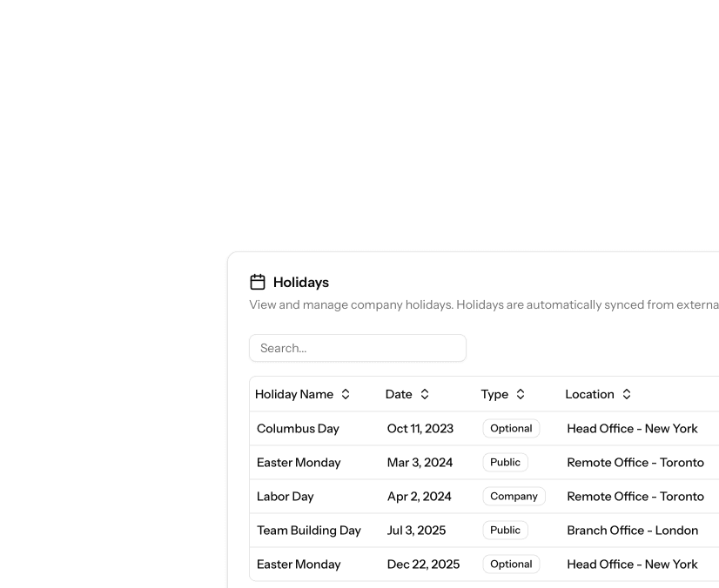Sort by Date column arrows
719x588 pixels.
425,394
